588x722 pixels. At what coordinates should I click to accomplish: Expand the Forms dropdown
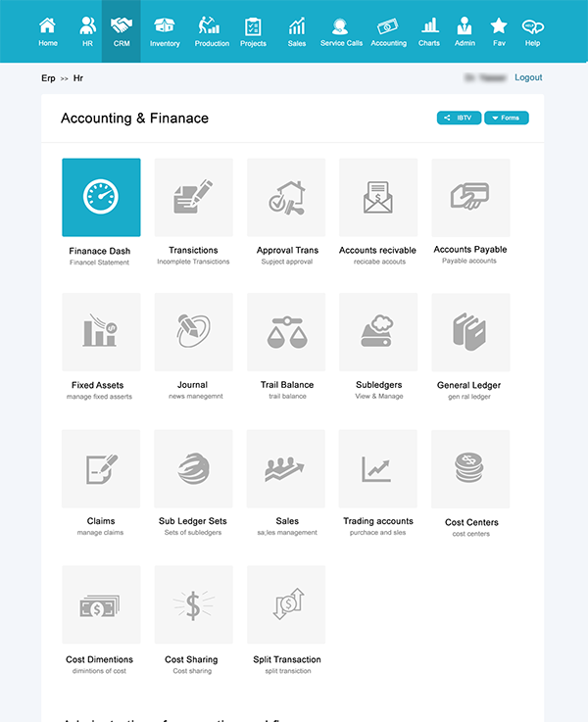coord(507,119)
